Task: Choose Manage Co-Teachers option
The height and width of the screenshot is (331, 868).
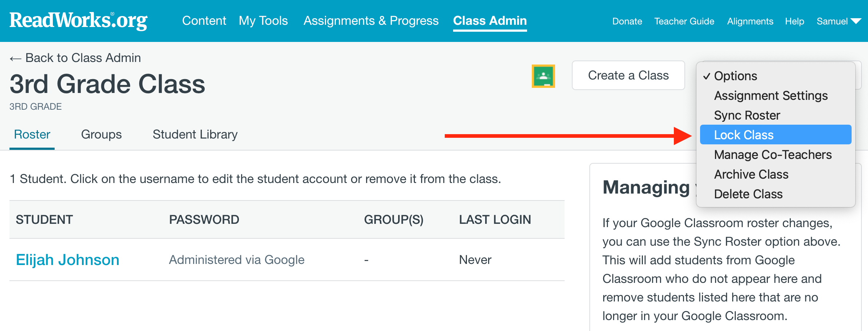Action: (x=776, y=155)
